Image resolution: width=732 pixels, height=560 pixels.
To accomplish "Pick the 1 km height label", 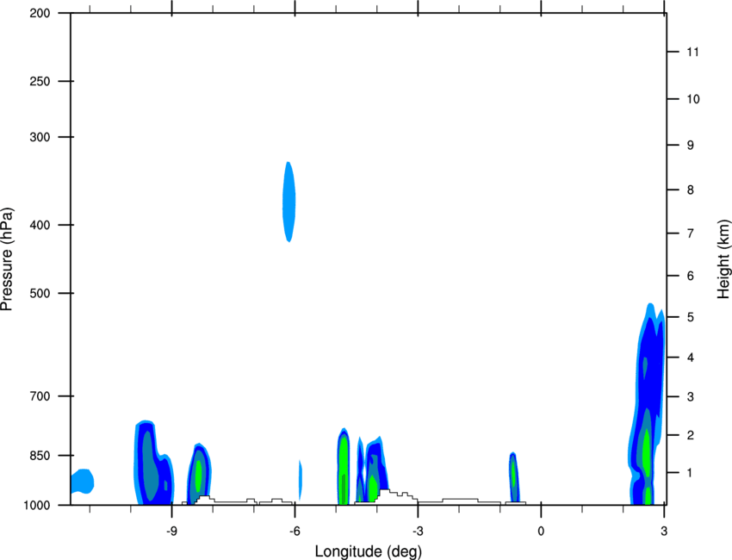I will 691,473.
